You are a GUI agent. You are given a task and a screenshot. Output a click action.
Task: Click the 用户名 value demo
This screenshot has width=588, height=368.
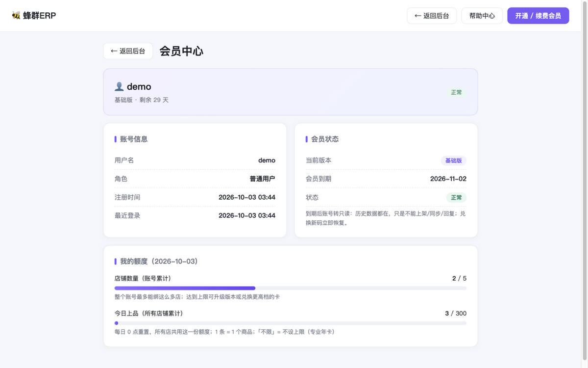tap(267, 160)
